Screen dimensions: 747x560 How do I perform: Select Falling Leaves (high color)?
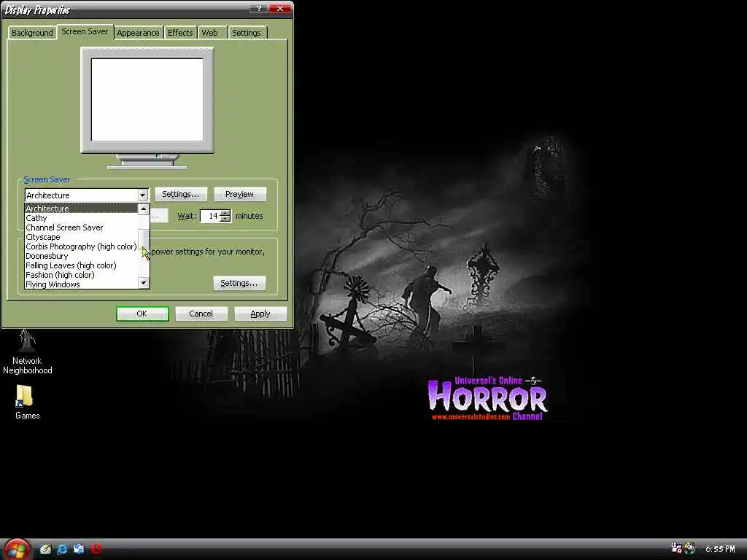[x=81, y=265]
